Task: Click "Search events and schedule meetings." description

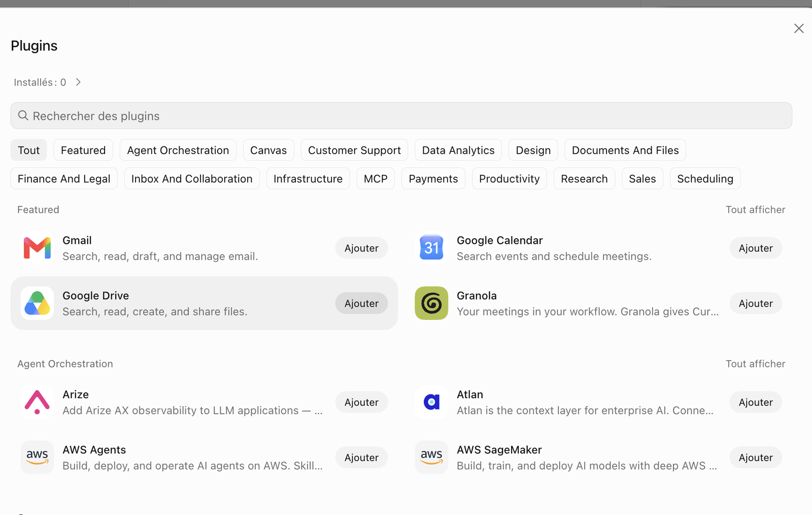Action: 554,256
